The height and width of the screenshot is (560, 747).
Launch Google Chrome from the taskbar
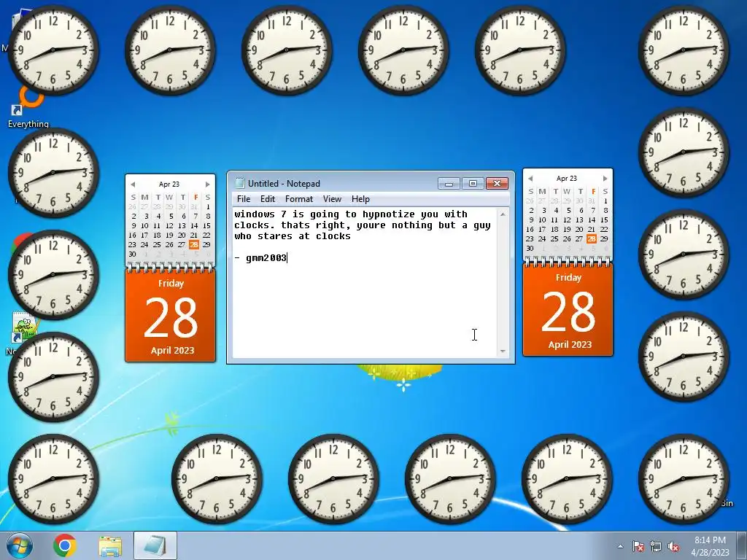click(x=65, y=545)
